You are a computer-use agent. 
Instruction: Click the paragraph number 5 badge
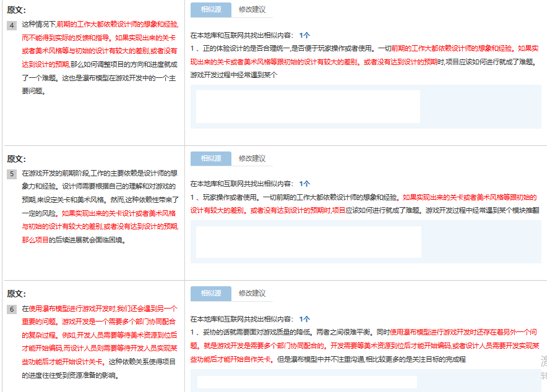coord(12,174)
